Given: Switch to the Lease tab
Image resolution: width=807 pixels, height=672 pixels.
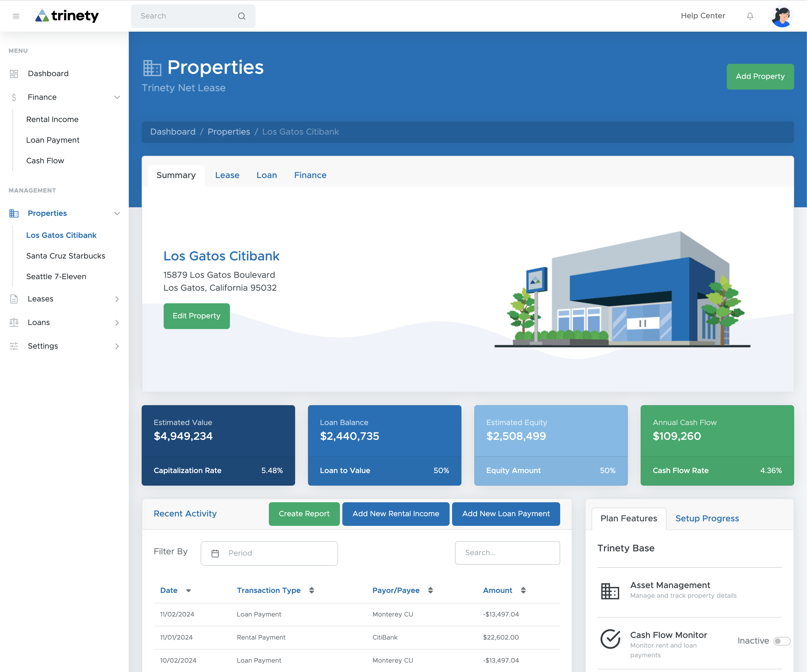Looking at the screenshot, I should pyautogui.click(x=227, y=175).
